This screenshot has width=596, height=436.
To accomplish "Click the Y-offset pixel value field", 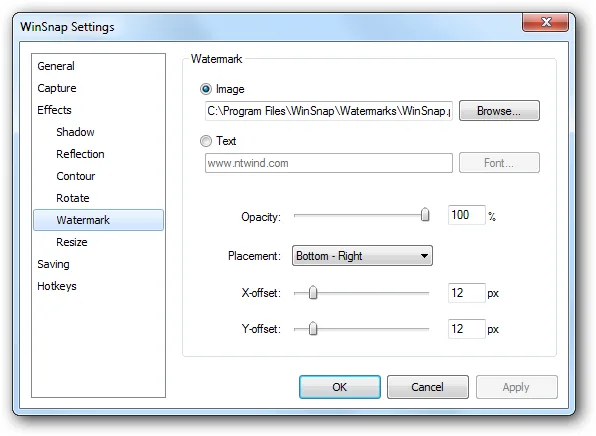I will [x=466, y=329].
